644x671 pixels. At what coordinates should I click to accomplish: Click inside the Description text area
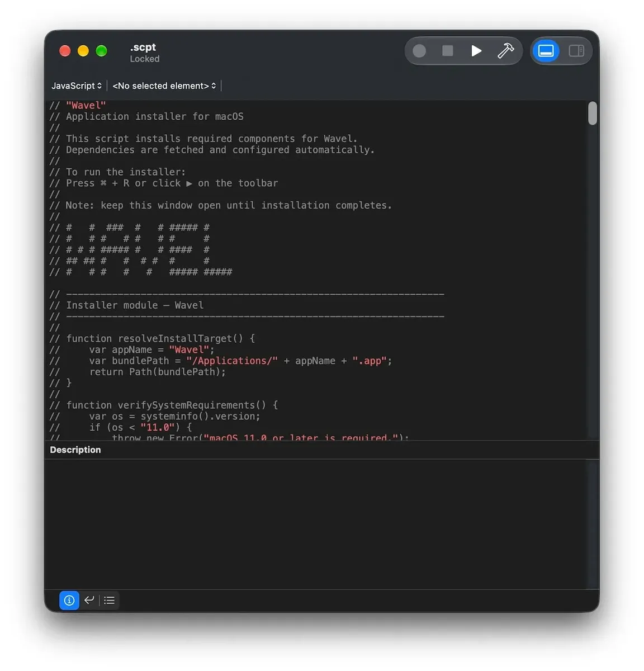pos(321,524)
